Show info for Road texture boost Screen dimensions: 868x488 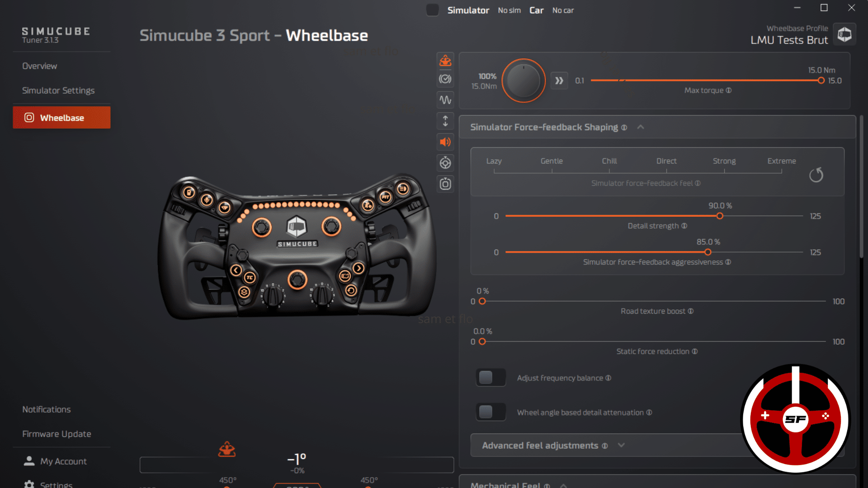690,311
